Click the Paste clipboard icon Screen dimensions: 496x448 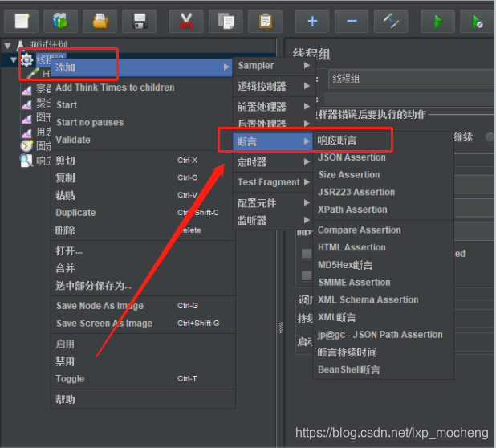pos(265,21)
